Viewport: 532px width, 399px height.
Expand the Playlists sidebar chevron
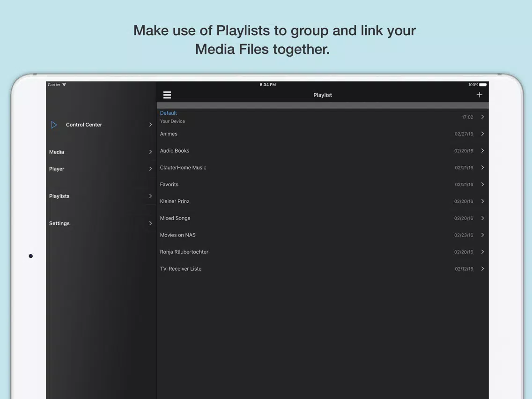[150, 196]
